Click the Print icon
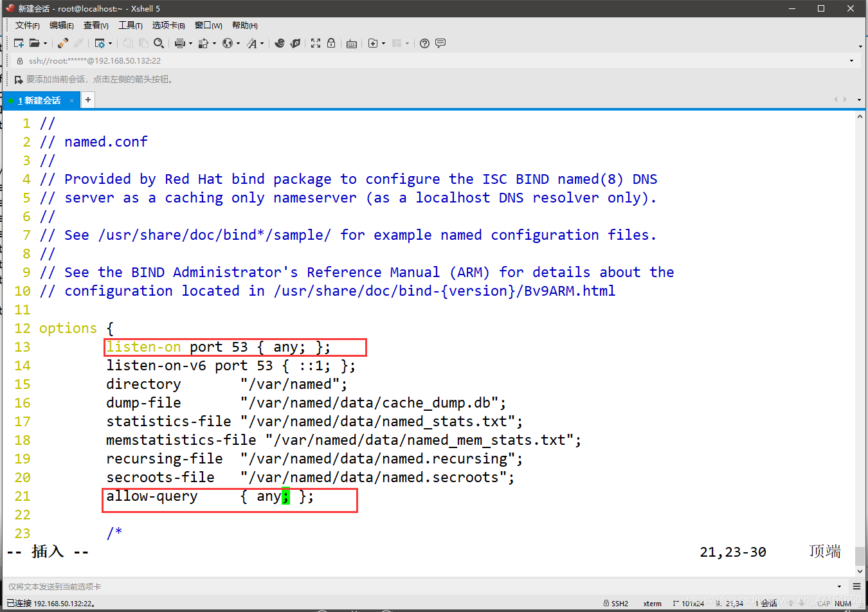Image resolution: width=868 pixels, height=612 pixels. click(180, 43)
